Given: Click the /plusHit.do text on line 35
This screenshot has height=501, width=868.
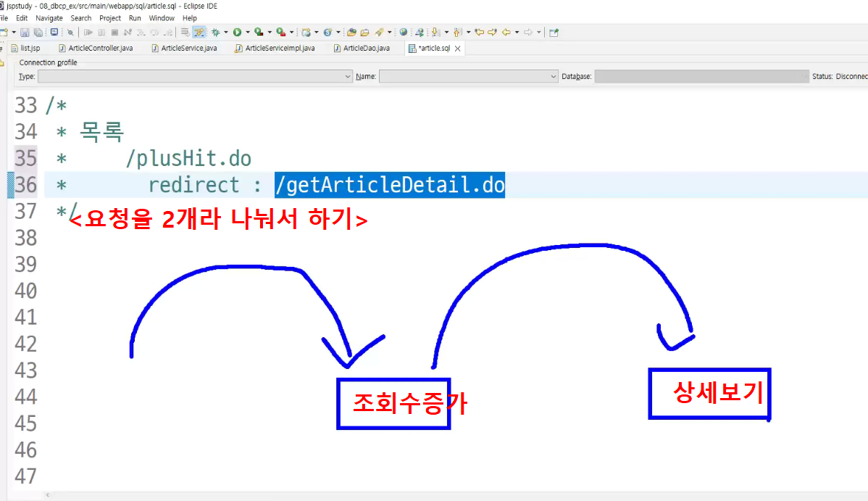Looking at the screenshot, I should (188, 159).
